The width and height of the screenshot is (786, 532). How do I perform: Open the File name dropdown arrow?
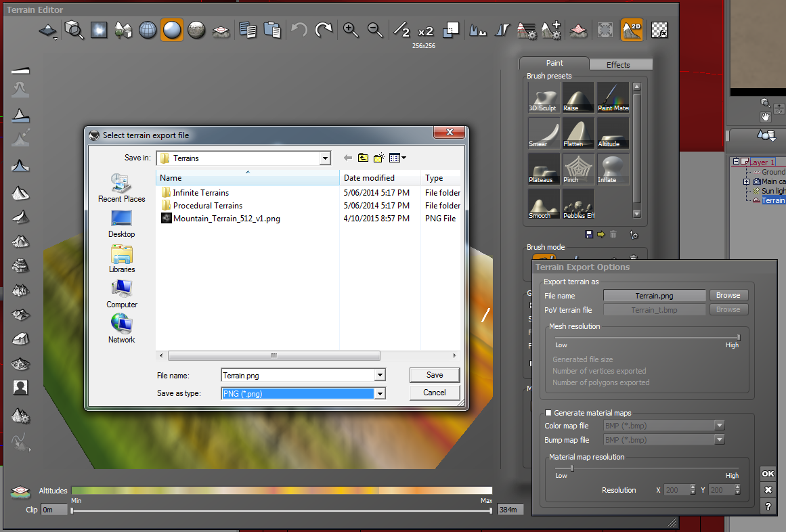380,375
